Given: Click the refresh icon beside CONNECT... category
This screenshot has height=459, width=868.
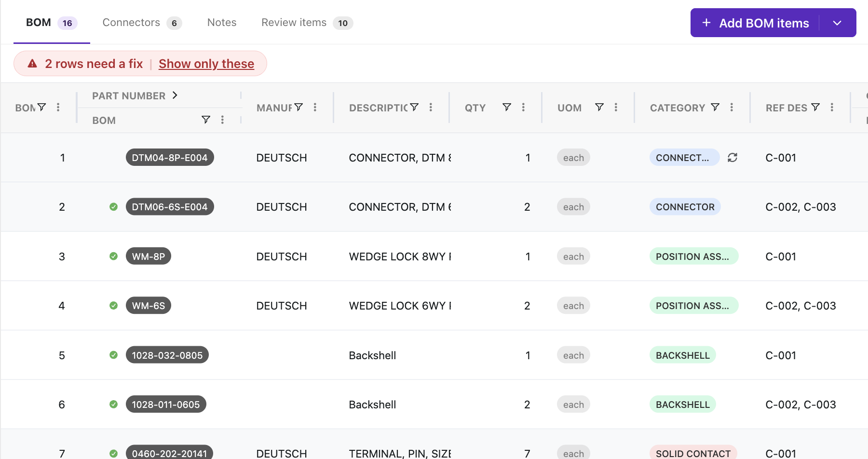Looking at the screenshot, I should [x=732, y=158].
